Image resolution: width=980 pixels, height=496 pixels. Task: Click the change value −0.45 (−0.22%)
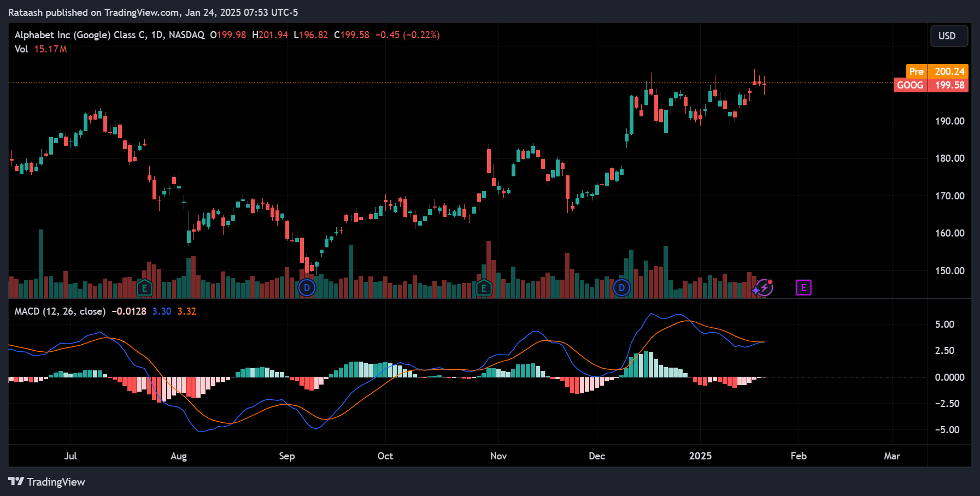click(x=408, y=35)
